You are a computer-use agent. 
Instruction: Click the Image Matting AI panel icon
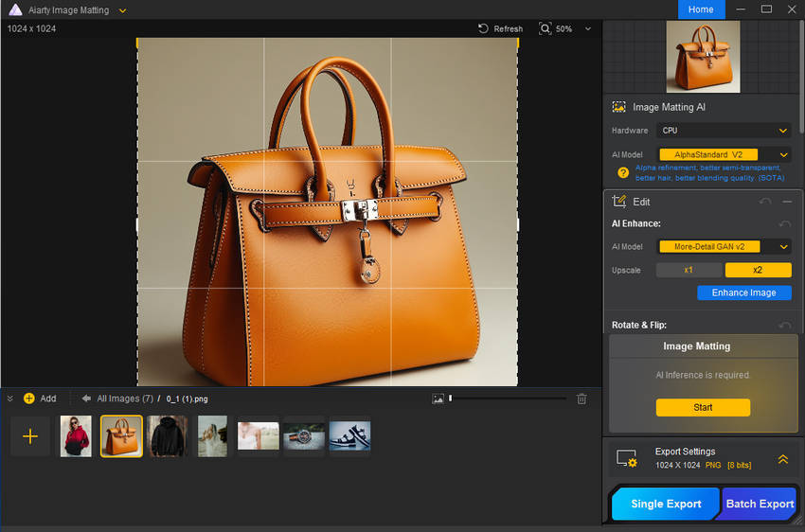(x=619, y=107)
